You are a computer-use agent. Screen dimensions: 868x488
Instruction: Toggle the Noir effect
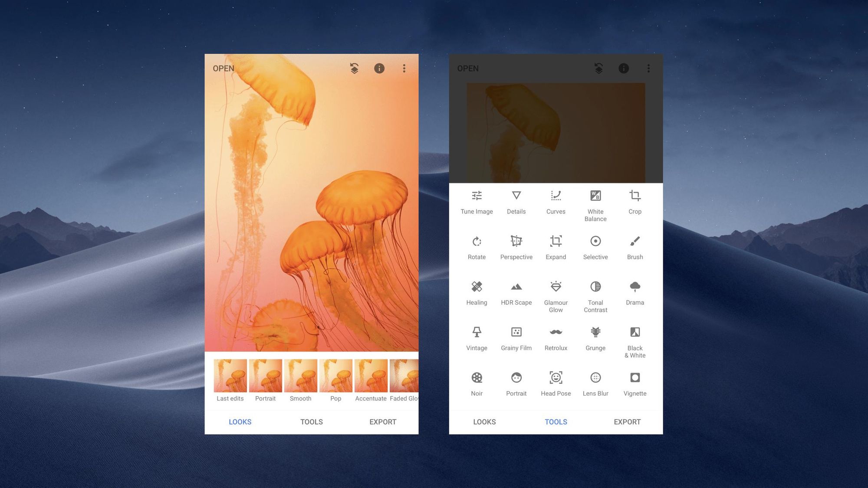click(x=477, y=381)
